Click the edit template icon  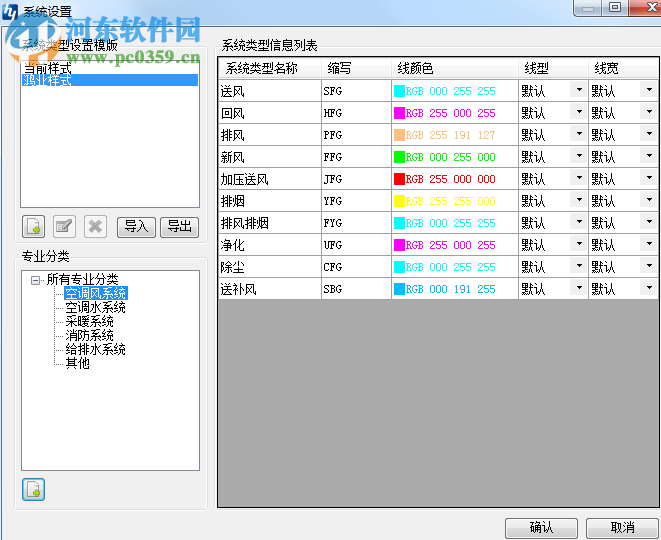[64, 227]
